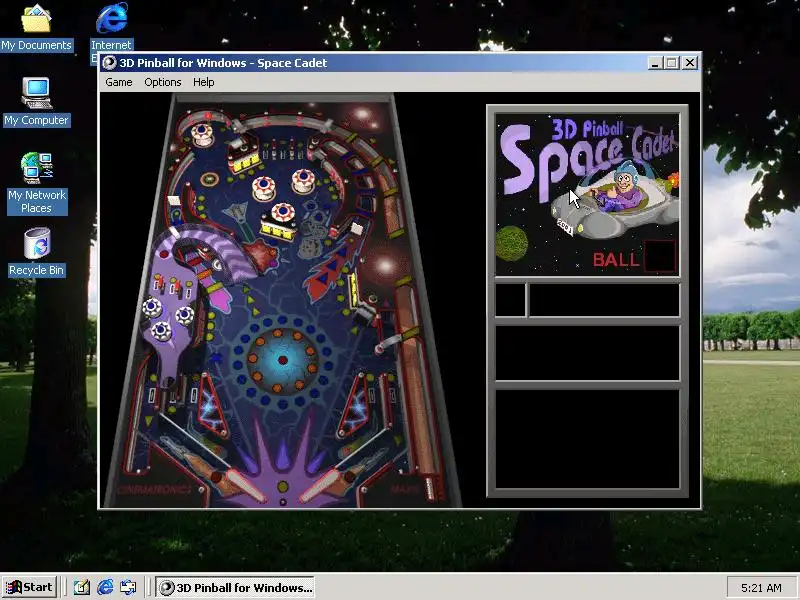Launch Internet Explorer from quick launch
800x600 pixels.
pyautogui.click(x=105, y=587)
